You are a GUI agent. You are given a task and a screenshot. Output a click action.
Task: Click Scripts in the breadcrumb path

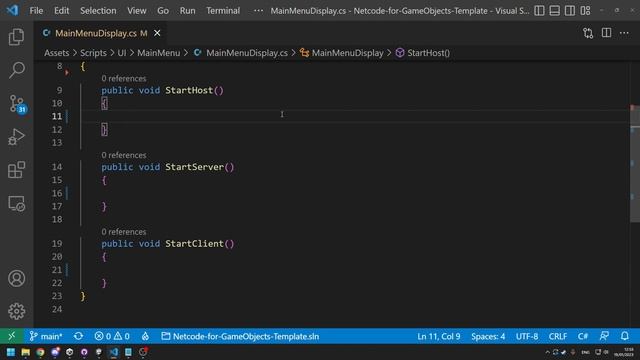[x=93, y=53]
